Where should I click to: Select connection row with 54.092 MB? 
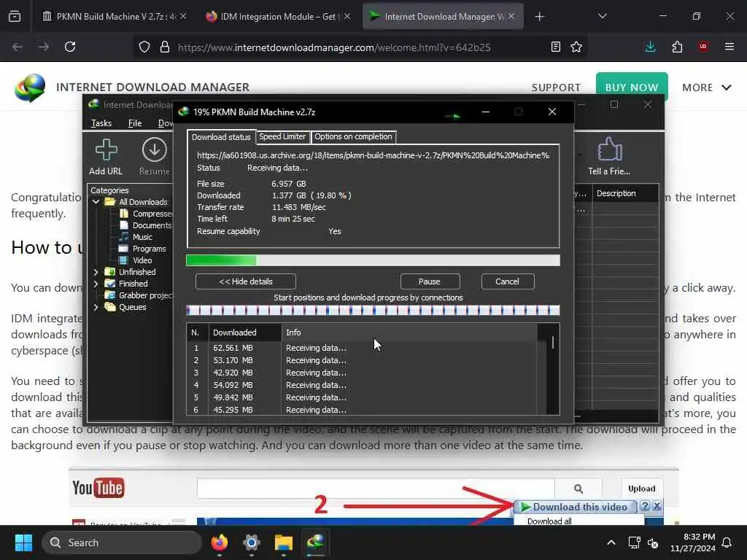[x=362, y=385]
